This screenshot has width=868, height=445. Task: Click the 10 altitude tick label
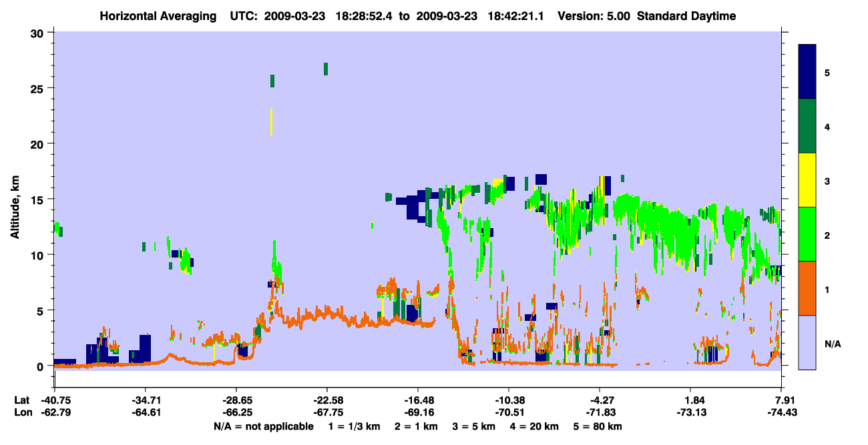(39, 255)
